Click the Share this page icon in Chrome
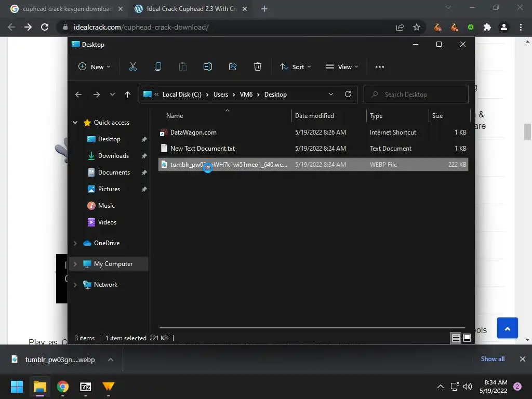Screen dimensions: 532x399 pyautogui.click(x=400, y=27)
